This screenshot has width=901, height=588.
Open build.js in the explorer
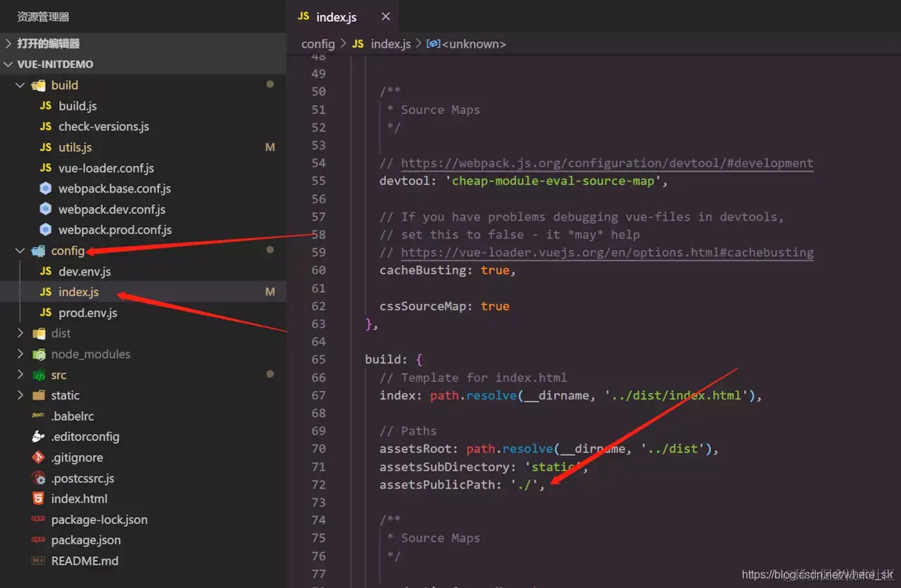tap(78, 106)
